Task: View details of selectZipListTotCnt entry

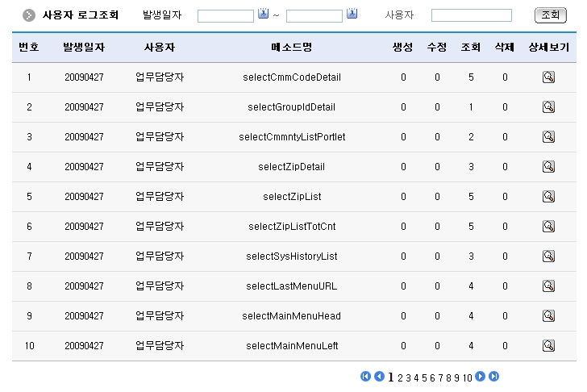Action: pyautogui.click(x=548, y=227)
